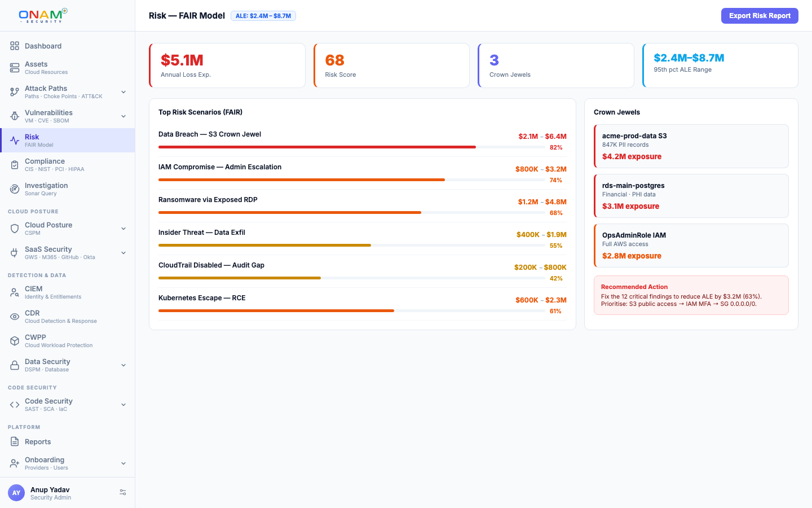Viewport: 812px width, 508px height.
Task: Expand the Vulnerabilities submenu chevron
Action: click(x=123, y=116)
